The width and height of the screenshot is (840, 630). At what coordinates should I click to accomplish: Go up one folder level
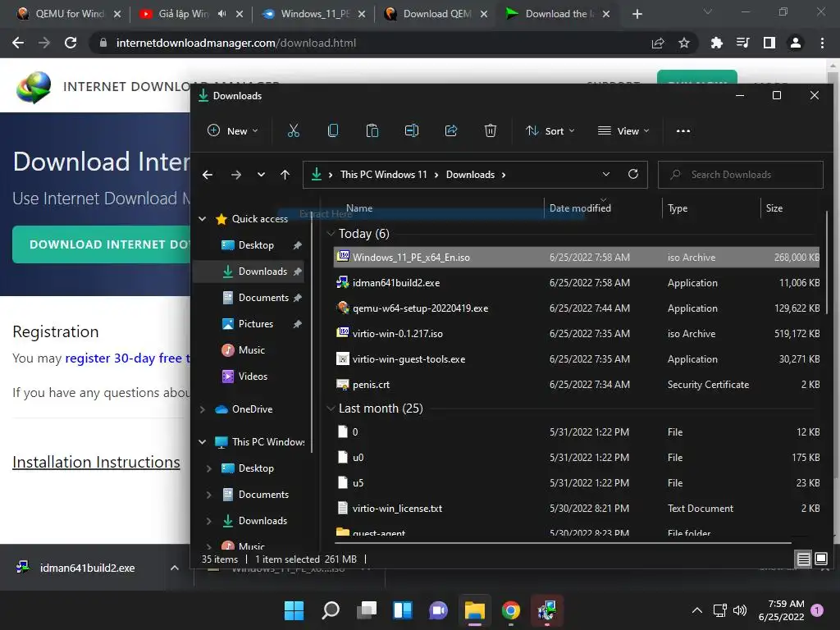click(285, 175)
